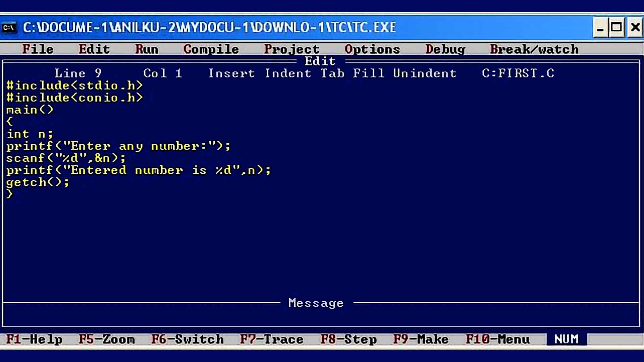
Task: Click the Message window title
Action: 316,303
